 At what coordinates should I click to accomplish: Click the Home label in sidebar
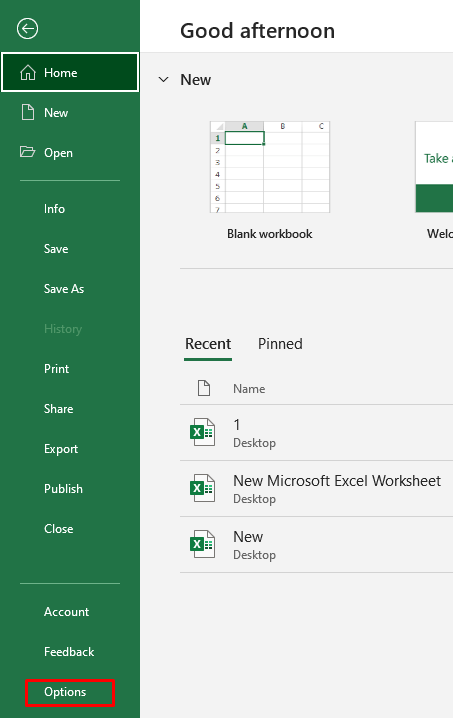(60, 73)
